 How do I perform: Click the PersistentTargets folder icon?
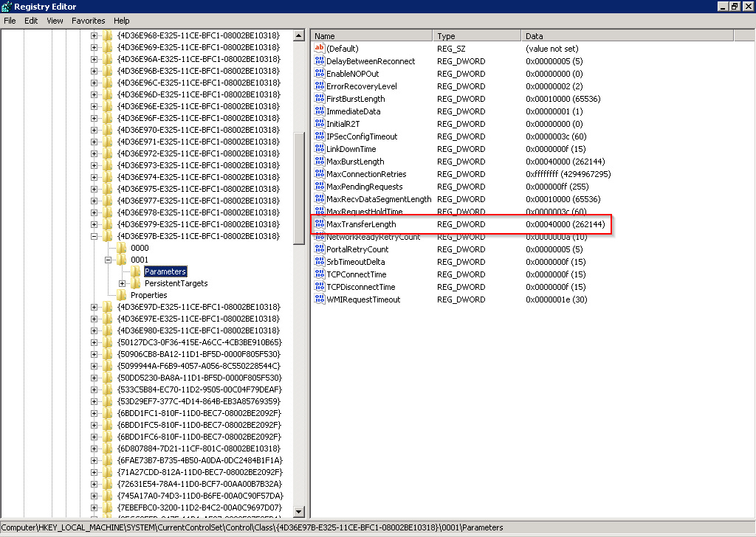pos(136,283)
